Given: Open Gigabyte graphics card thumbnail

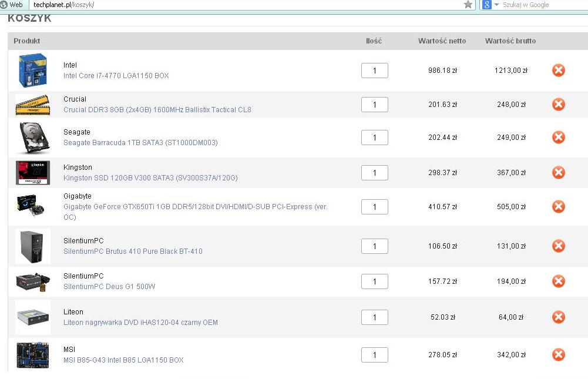Looking at the screenshot, I should click(31, 205).
